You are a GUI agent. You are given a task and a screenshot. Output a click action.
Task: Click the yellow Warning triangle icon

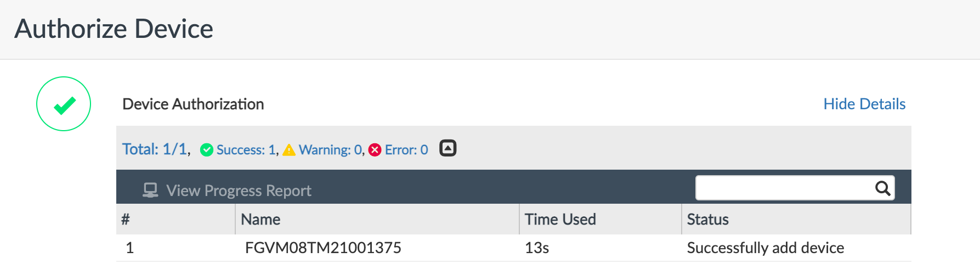coord(289,150)
